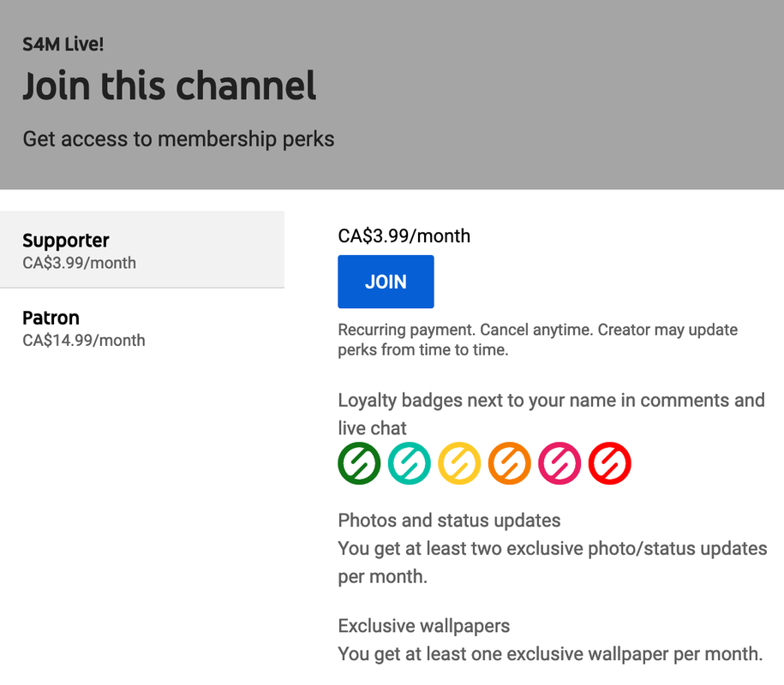Click the CA$3.99/month price above JOIN
The image size is (784, 685).
tap(404, 235)
